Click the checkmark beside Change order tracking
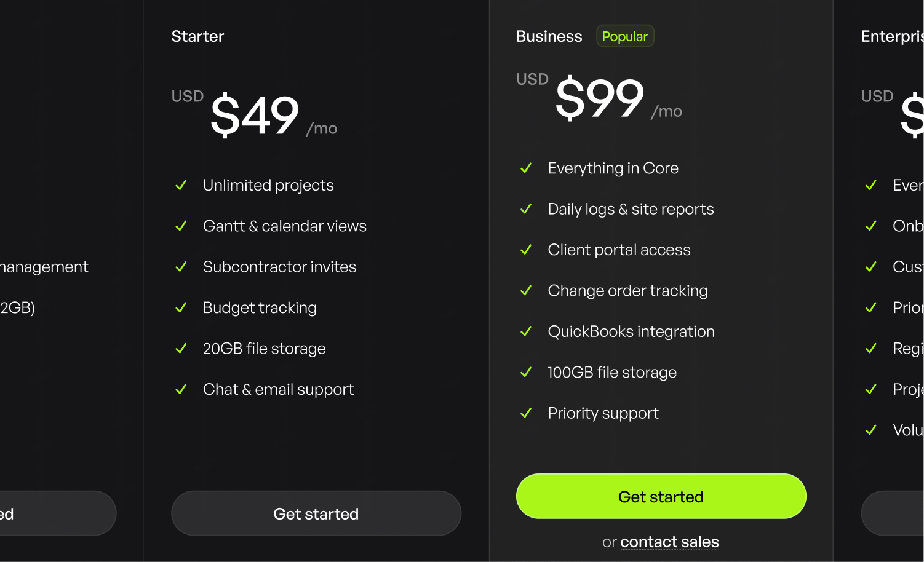The width and height of the screenshot is (924, 562). [x=526, y=290]
